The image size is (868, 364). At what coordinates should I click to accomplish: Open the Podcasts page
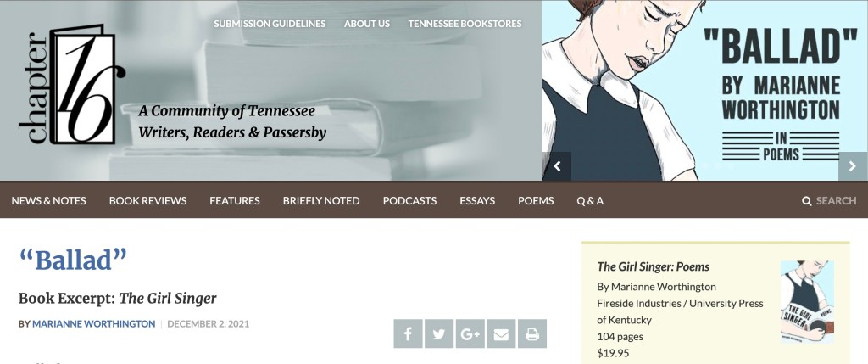(x=409, y=200)
